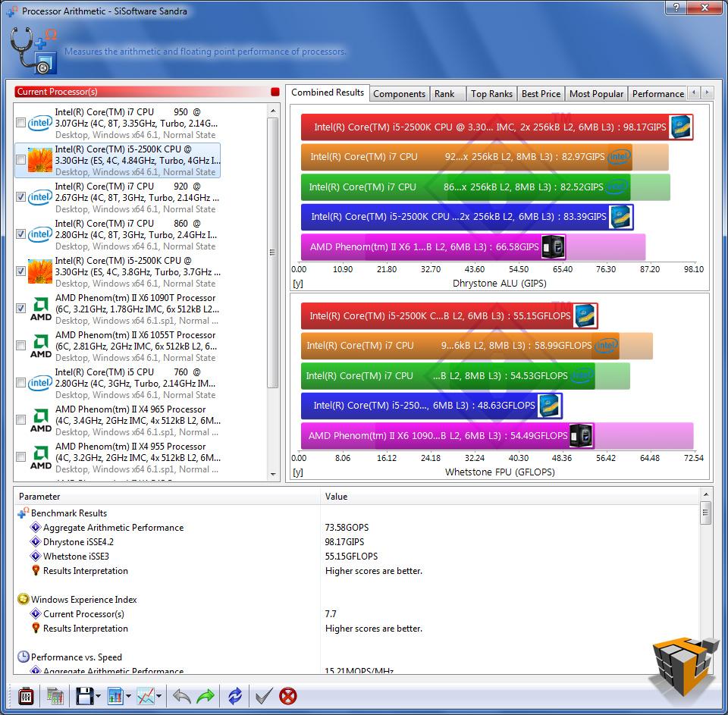Open the dropdown arrow next to the save icon
Screen dimensions: 728x715
point(98,697)
